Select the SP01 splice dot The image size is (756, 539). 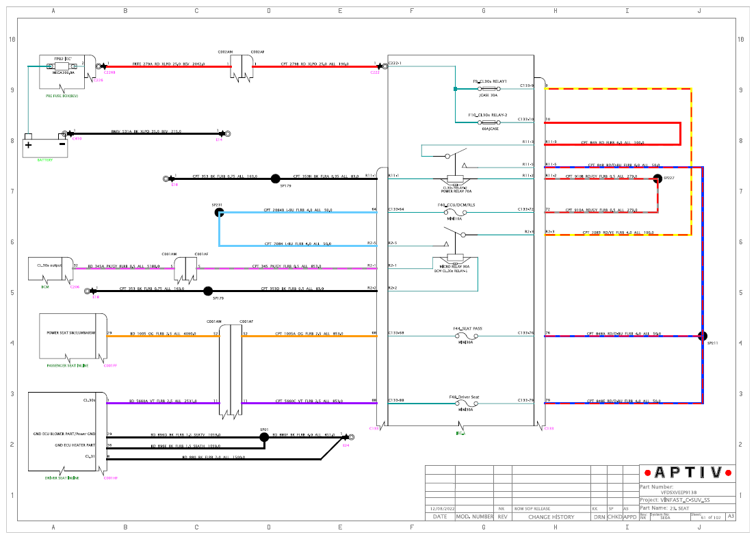pos(264,437)
